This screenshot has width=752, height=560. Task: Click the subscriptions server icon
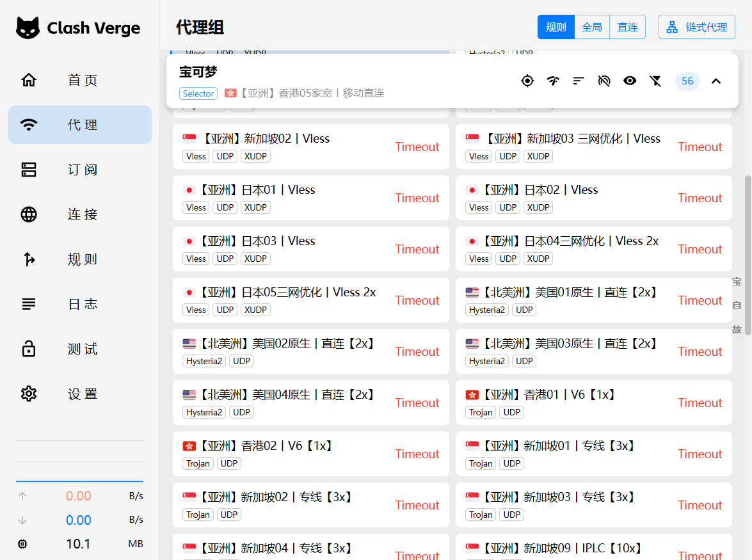coord(29,170)
